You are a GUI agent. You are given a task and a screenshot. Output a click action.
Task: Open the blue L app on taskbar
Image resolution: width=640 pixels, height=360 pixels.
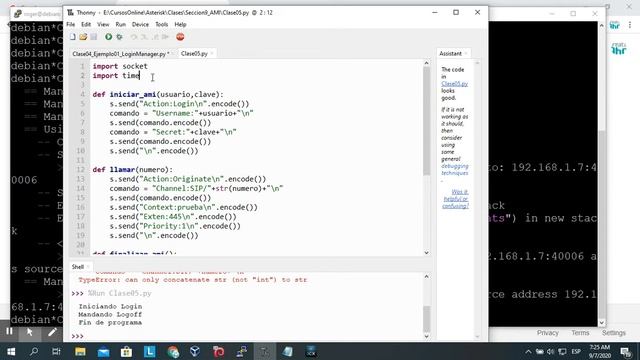point(149,351)
